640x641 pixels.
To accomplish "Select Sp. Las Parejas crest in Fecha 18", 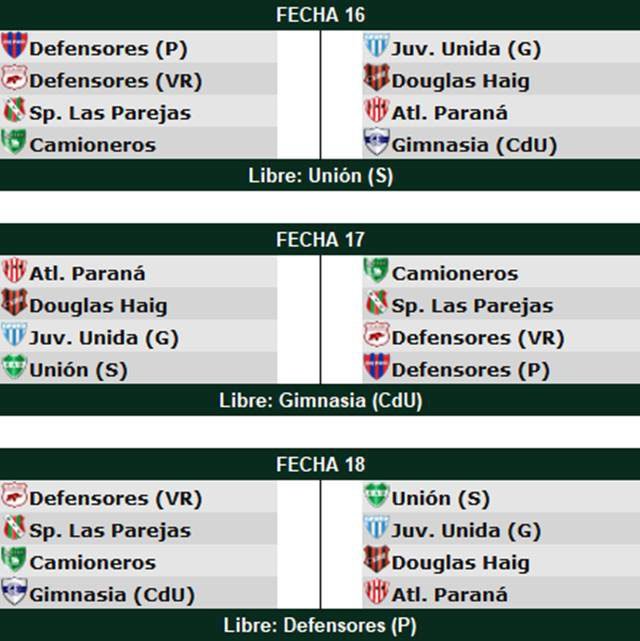I will pyautogui.click(x=15, y=529).
